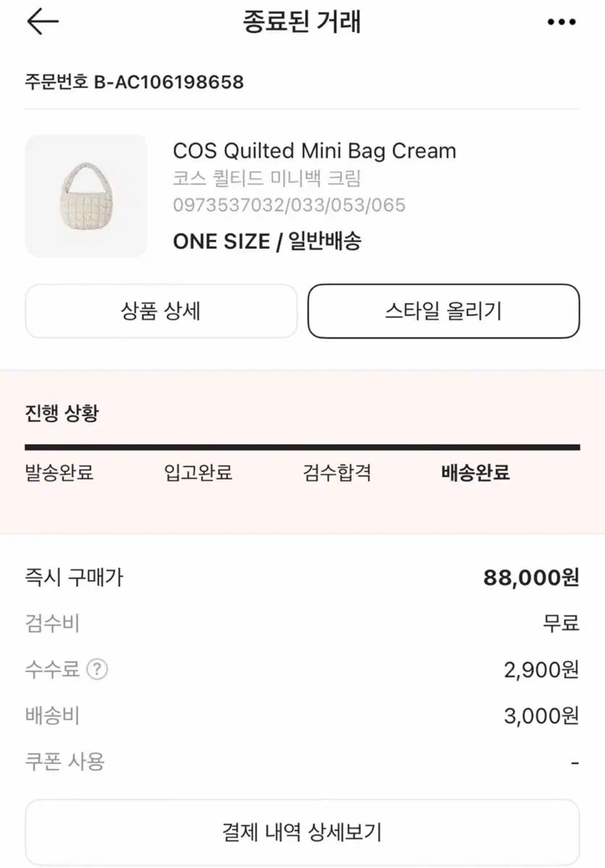Tap the back arrow icon
Image resolution: width=605 pixels, height=868 pixels.
(42, 22)
